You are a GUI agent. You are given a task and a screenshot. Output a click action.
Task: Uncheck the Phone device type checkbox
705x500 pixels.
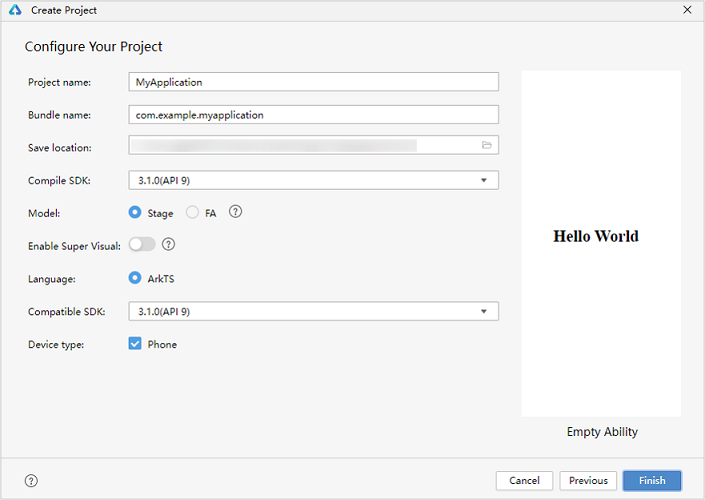[135, 344]
